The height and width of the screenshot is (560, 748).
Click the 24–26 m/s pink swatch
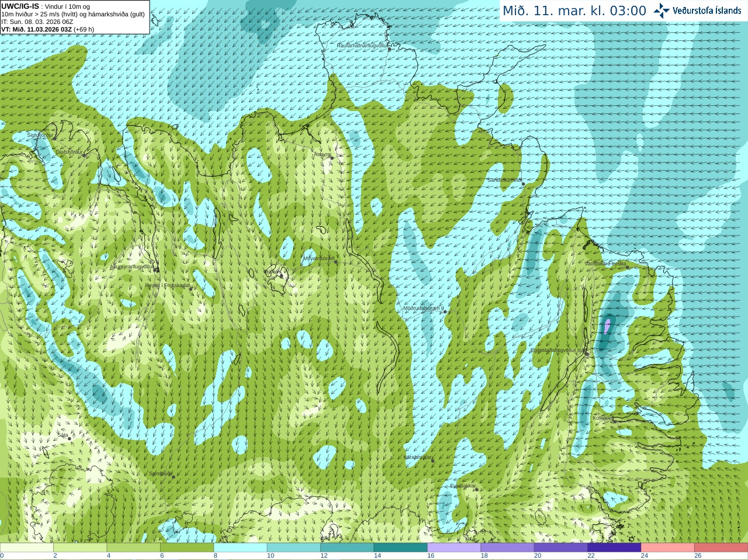coord(668,548)
